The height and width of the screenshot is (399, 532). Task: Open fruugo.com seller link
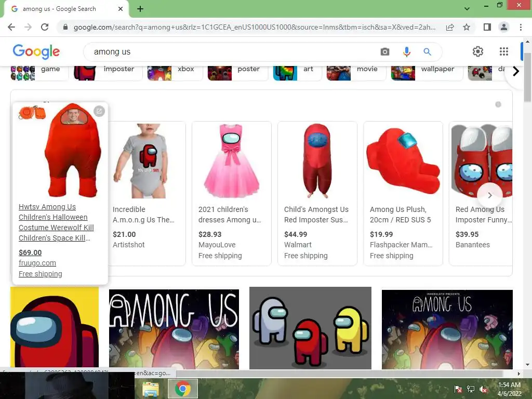coord(37,263)
